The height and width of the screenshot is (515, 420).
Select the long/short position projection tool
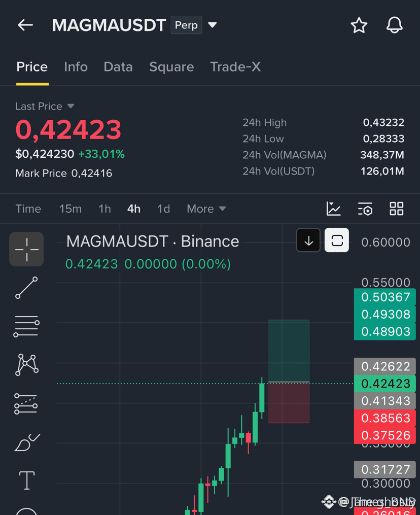point(26,404)
